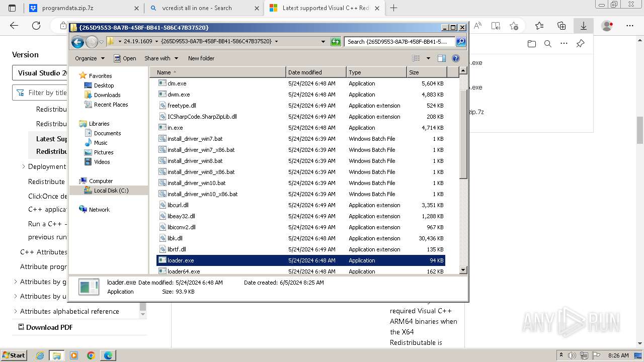This screenshot has width=644, height=362.
Task: Click Download PDF link on page
Action: click(45, 327)
